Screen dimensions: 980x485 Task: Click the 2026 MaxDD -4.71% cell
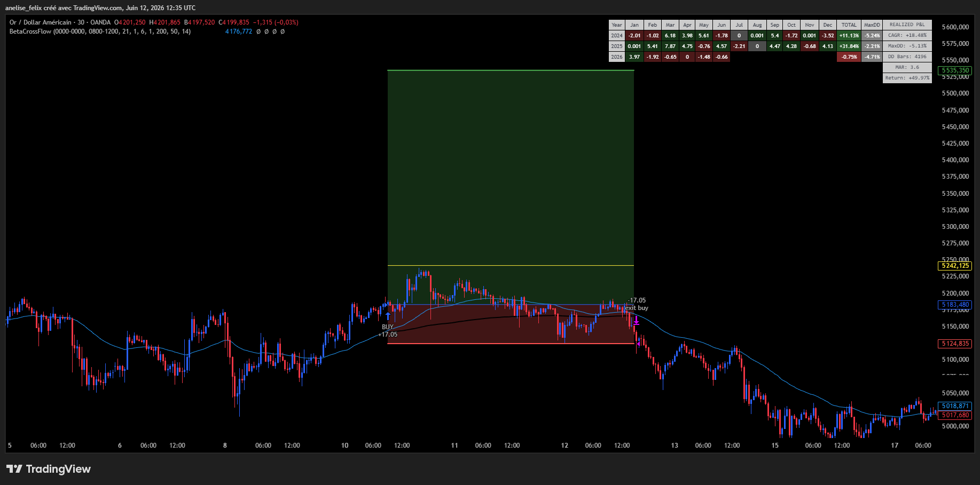pyautogui.click(x=872, y=57)
